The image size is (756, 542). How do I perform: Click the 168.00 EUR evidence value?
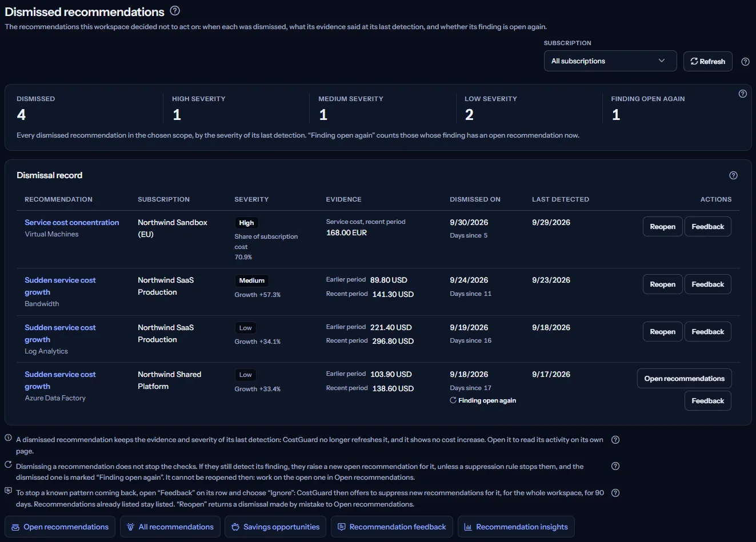[346, 233]
